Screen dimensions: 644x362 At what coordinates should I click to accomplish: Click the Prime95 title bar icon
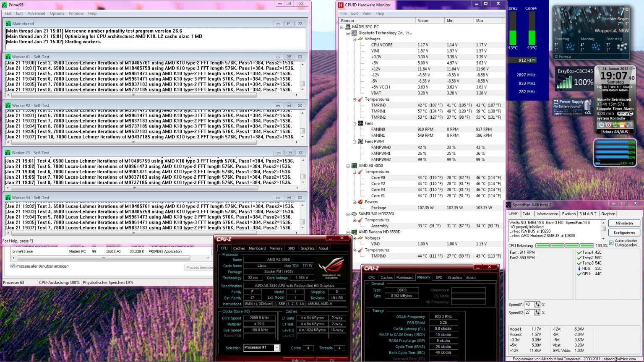[5, 5]
